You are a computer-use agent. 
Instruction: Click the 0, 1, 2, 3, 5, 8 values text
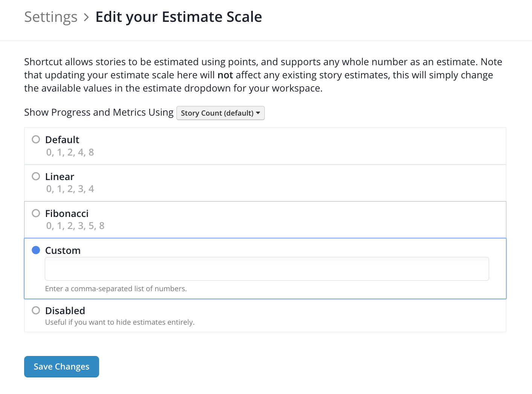[x=75, y=226]
